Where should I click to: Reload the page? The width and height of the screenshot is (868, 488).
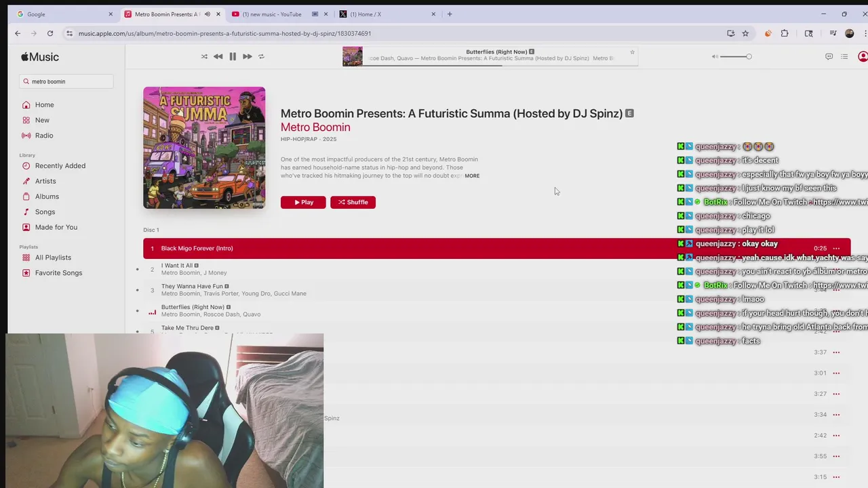[50, 33]
